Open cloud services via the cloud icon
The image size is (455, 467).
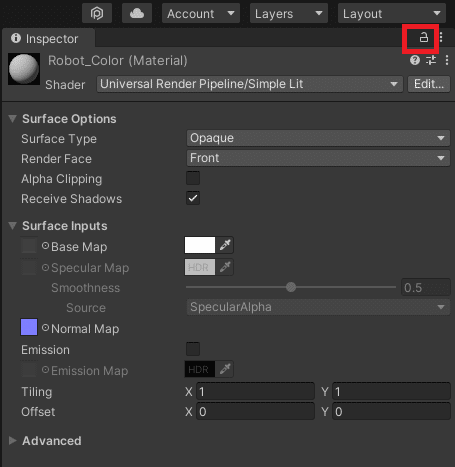[137, 13]
